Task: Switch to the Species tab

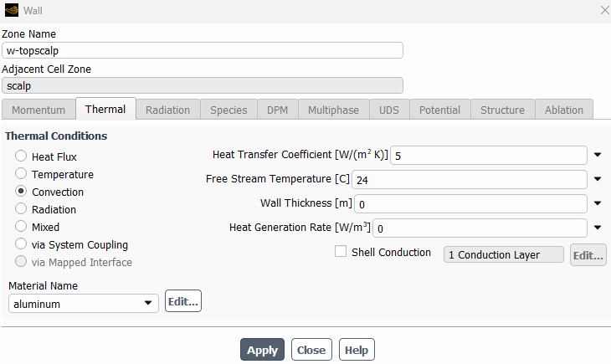Action: pos(228,110)
